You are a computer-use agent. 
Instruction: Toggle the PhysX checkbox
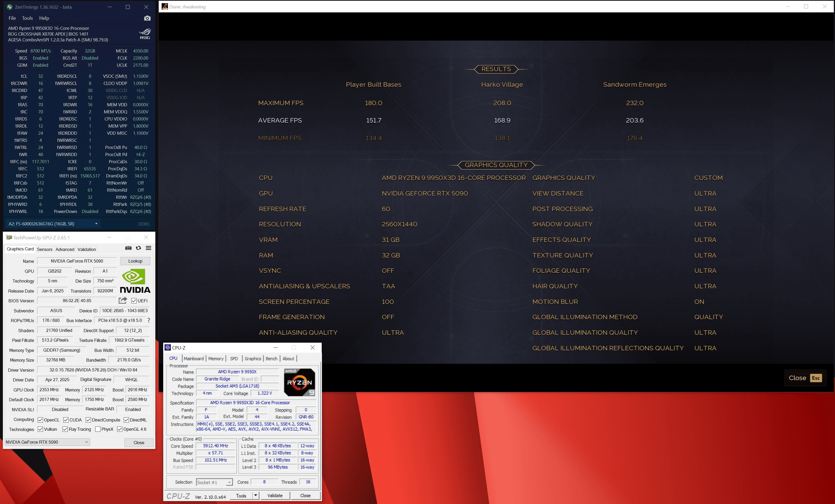point(98,429)
